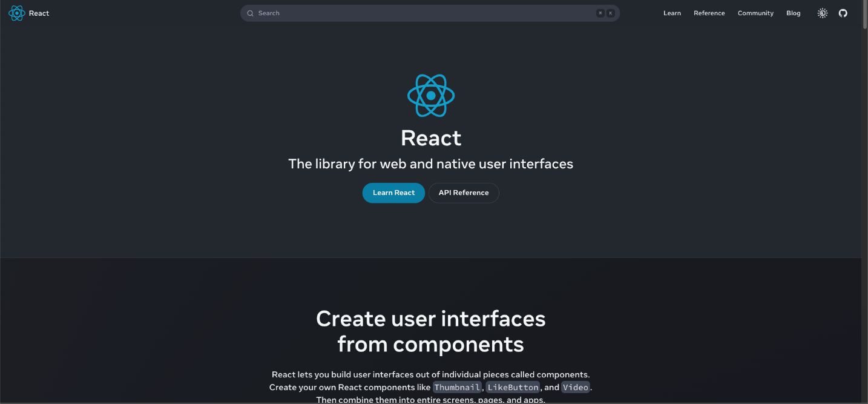
Task: Open the GitHub repository icon
Action: point(843,13)
